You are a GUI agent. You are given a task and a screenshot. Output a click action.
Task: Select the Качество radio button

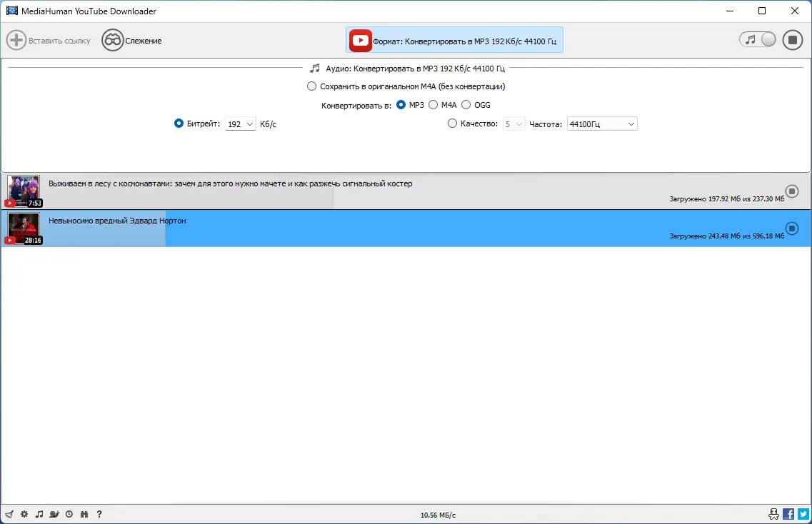point(453,124)
